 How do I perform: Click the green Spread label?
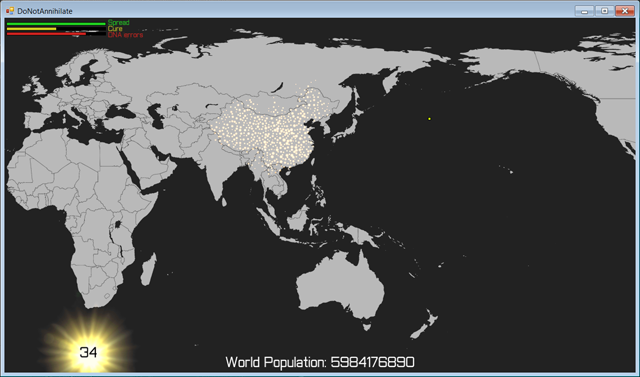(118, 23)
